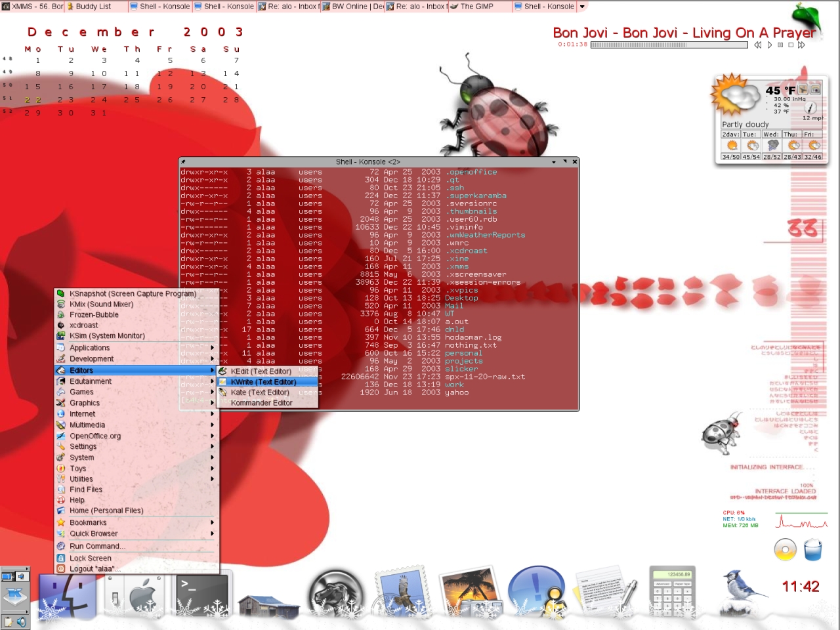
Task: Switch to the XMMS taskbar entry
Action: coord(32,7)
